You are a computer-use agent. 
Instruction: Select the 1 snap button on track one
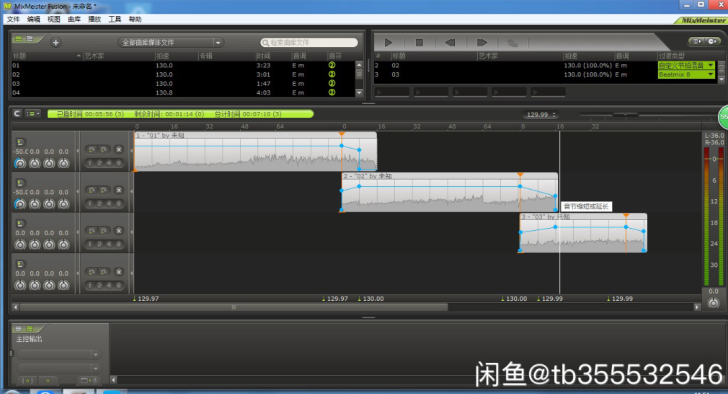pyautogui.click(x=91, y=163)
